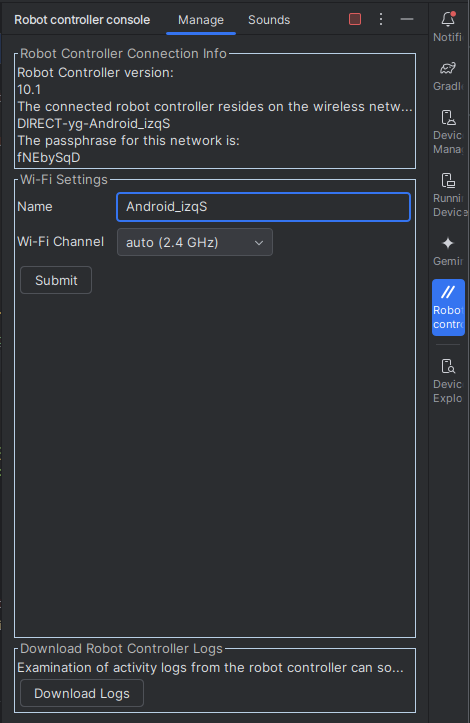Toggle the Robot controller console sidebar button

[448, 308]
